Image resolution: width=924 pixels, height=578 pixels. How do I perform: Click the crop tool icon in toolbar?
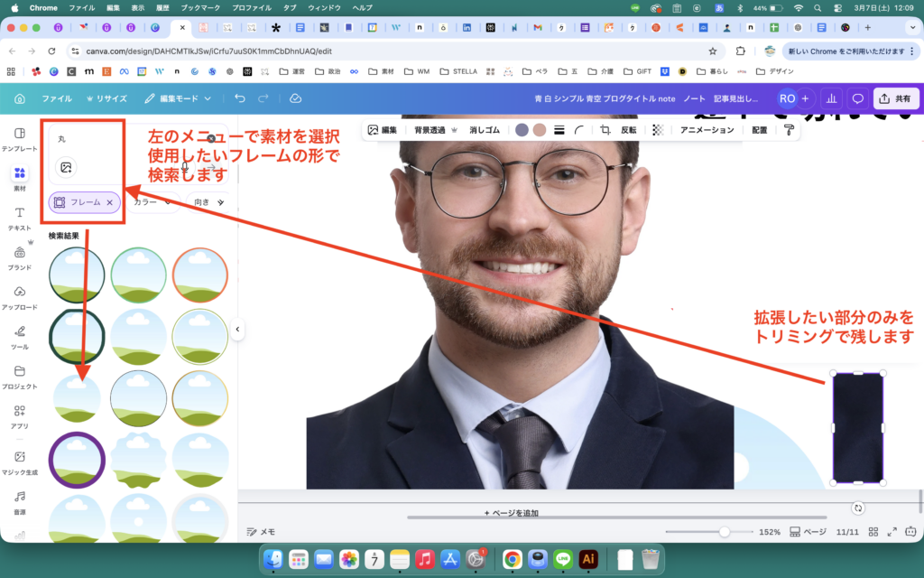[x=605, y=130]
